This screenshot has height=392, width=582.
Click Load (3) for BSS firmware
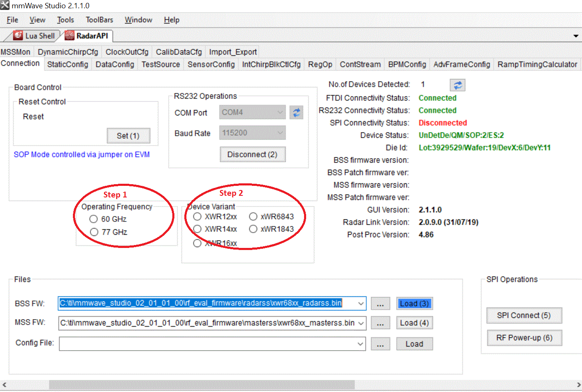(415, 303)
